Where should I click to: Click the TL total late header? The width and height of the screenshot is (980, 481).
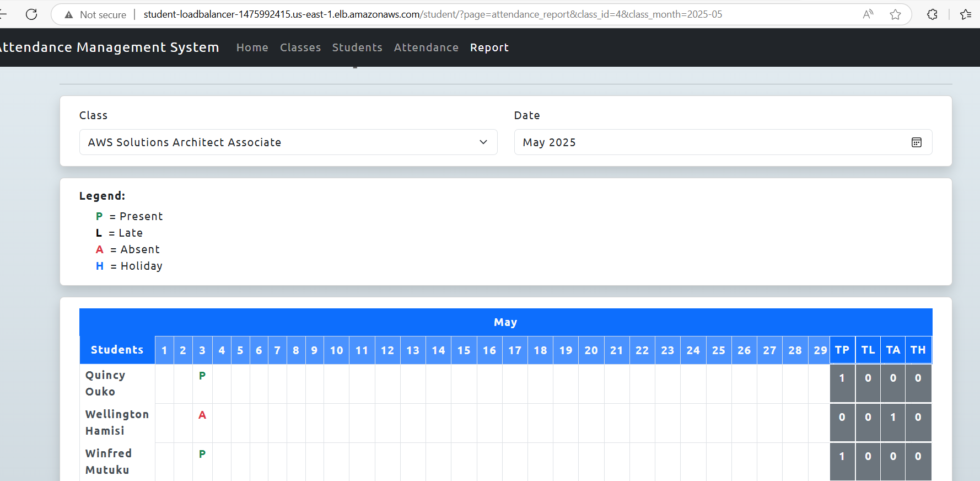click(868, 350)
